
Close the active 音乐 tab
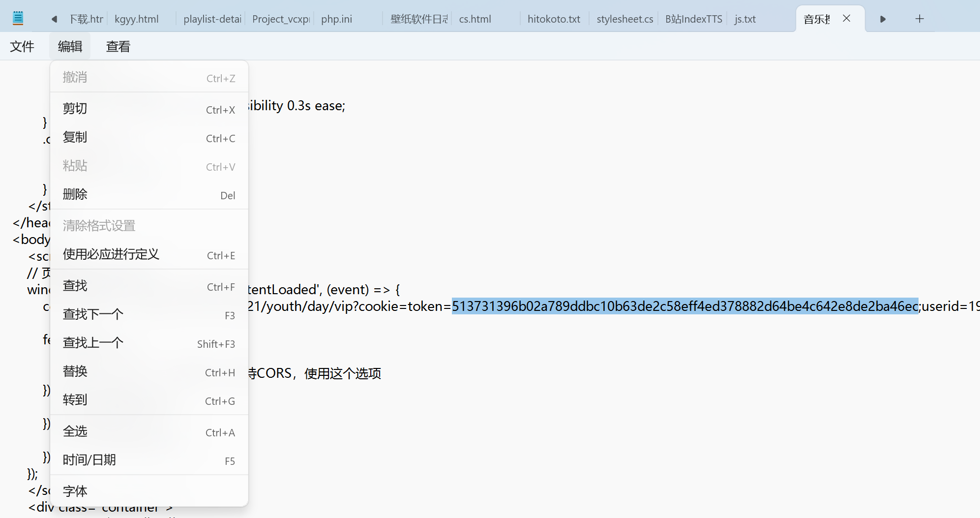click(x=846, y=19)
